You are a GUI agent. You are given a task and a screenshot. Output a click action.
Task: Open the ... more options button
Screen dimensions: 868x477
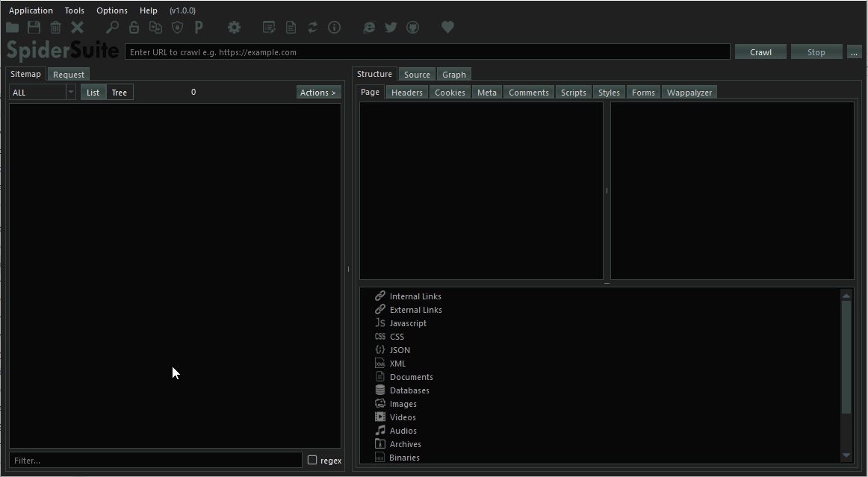click(855, 52)
